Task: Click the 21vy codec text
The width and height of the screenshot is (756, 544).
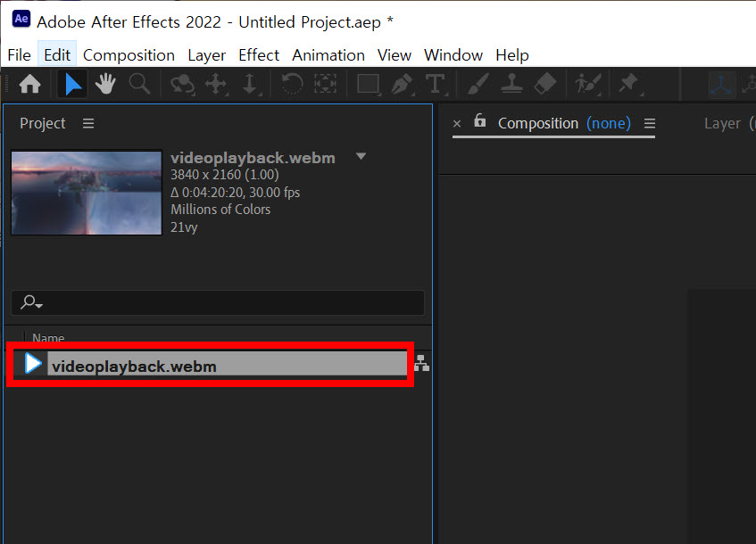Action: pyautogui.click(x=184, y=227)
